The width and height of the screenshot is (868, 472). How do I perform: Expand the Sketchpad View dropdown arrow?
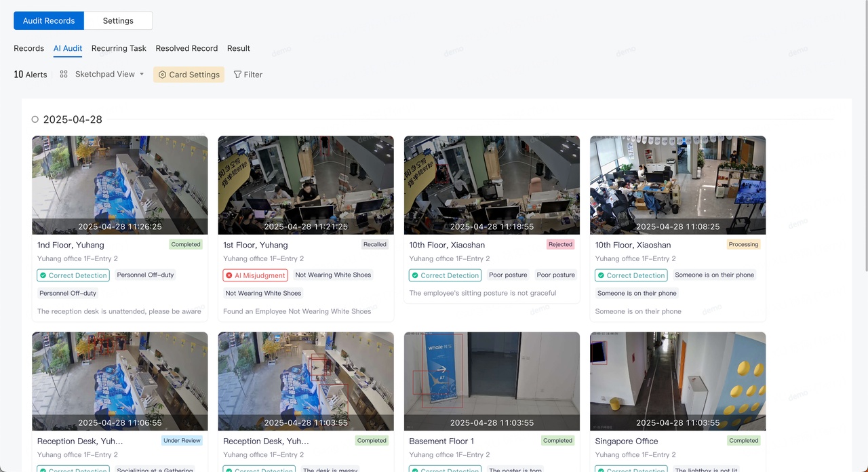pyautogui.click(x=142, y=75)
